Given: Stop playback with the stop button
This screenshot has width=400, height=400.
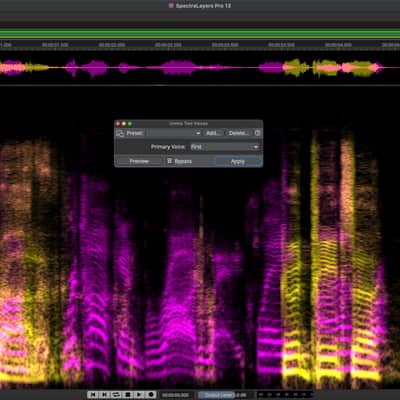Looking at the screenshot, I should 128,395.
